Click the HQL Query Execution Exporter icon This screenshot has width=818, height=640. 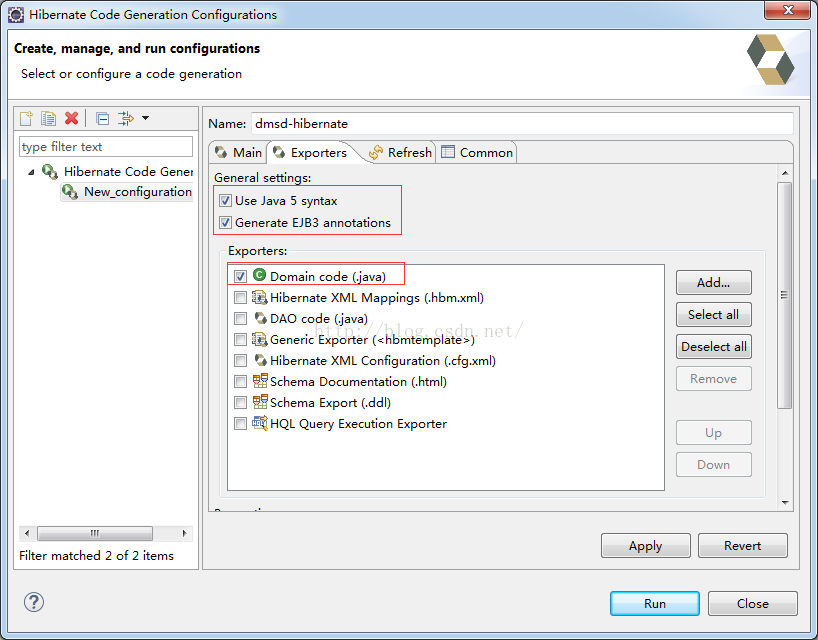[260, 422]
